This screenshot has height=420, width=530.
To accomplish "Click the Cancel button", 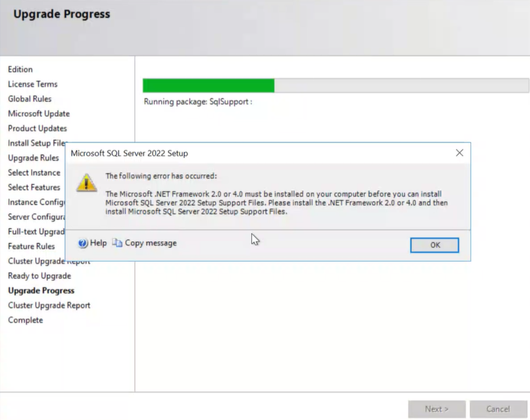I will [x=498, y=409].
